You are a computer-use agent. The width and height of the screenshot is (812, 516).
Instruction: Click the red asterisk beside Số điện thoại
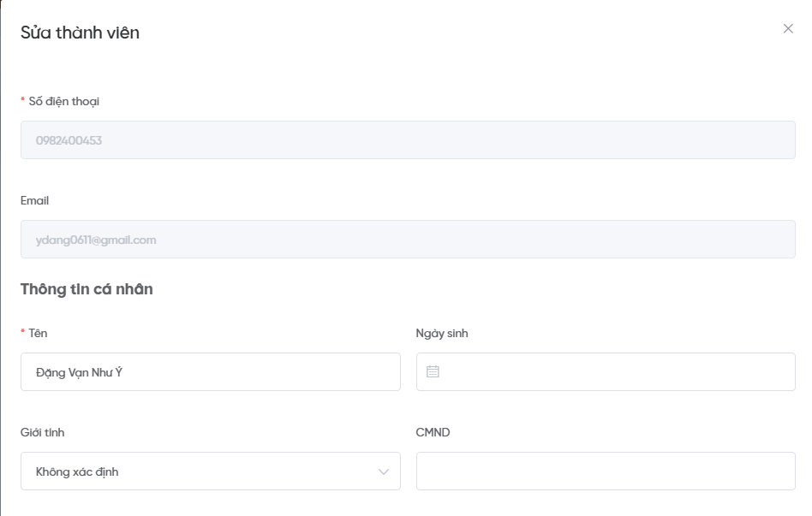click(23, 101)
